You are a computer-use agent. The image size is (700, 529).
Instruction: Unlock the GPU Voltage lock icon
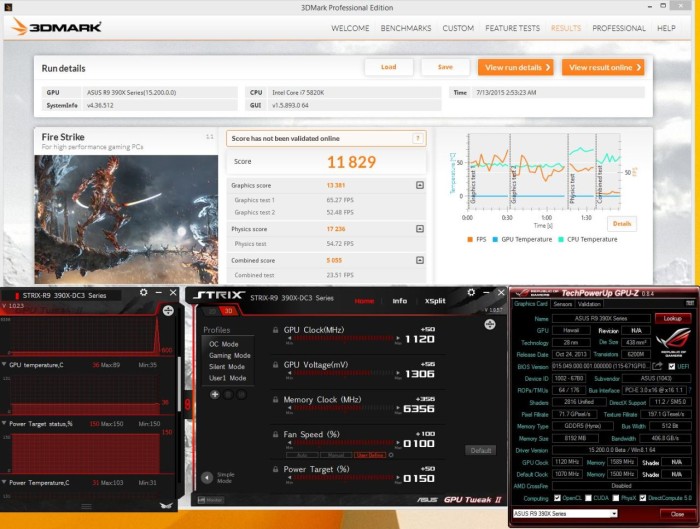pyautogui.click(x=275, y=365)
